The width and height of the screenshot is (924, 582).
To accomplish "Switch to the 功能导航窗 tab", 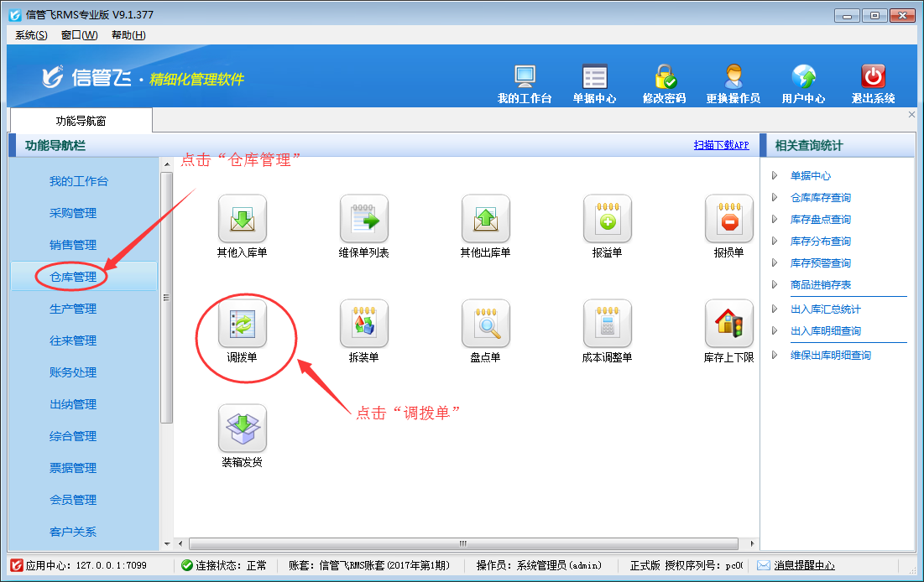I will [x=81, y=121].
